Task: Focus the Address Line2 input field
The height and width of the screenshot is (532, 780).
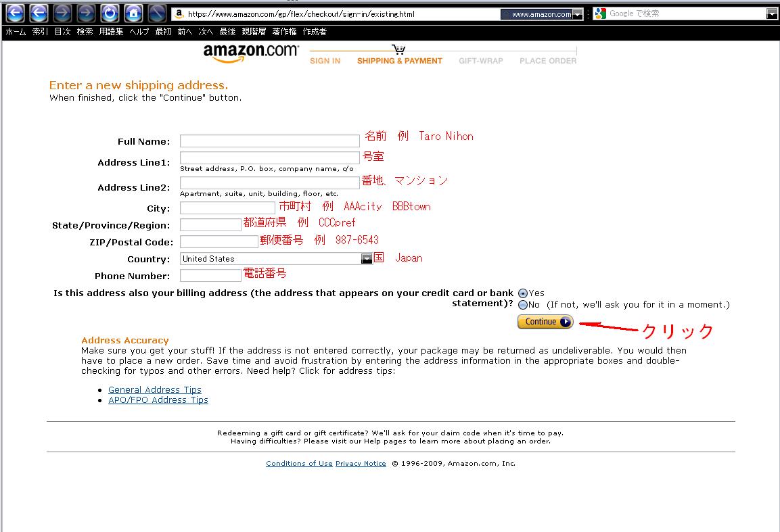Action: coord(270,183)
